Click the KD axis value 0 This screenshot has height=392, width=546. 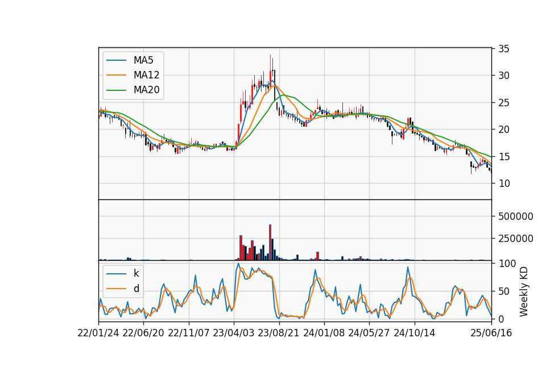click(501, 319)
